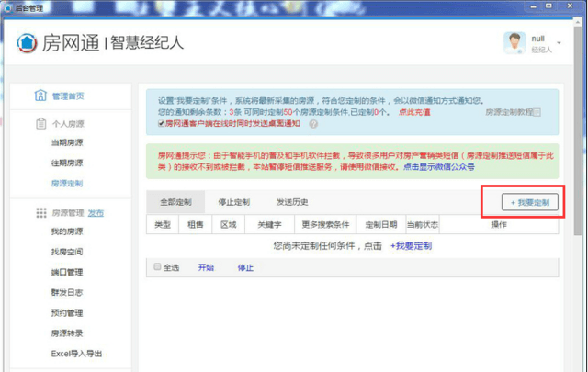Click the 操作 column header
Image resolution: width=588 pixels, height=372 pixels.
(x=499, y=225)
